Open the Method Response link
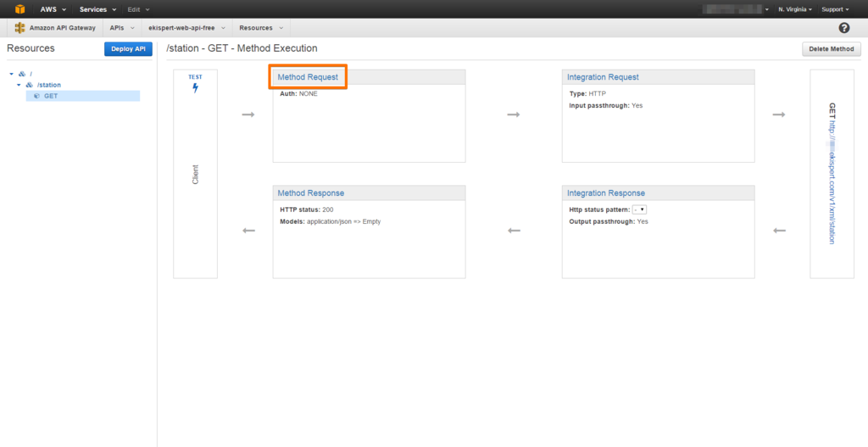The image size is (868, 447). [x=310, y=193]
